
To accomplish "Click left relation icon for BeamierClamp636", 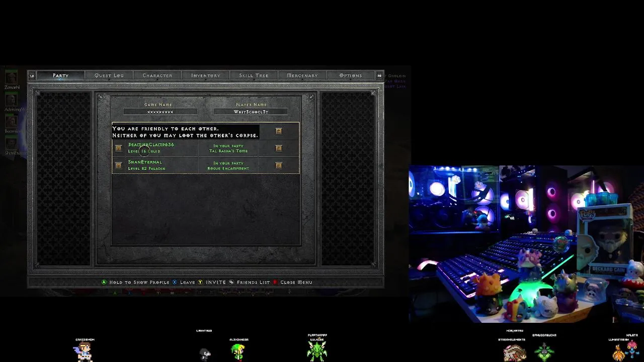I will click(118, 148).
